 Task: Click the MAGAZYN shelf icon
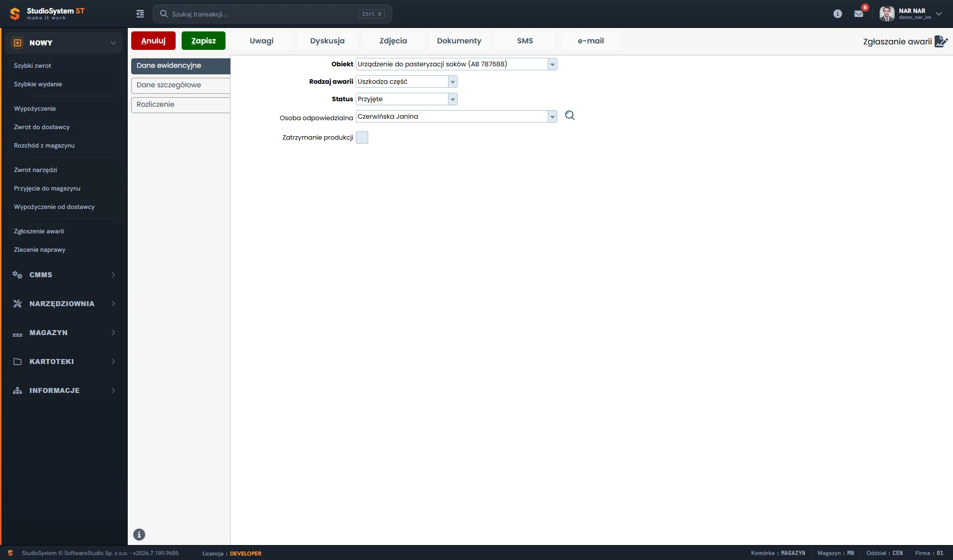[x=17, y=334]
